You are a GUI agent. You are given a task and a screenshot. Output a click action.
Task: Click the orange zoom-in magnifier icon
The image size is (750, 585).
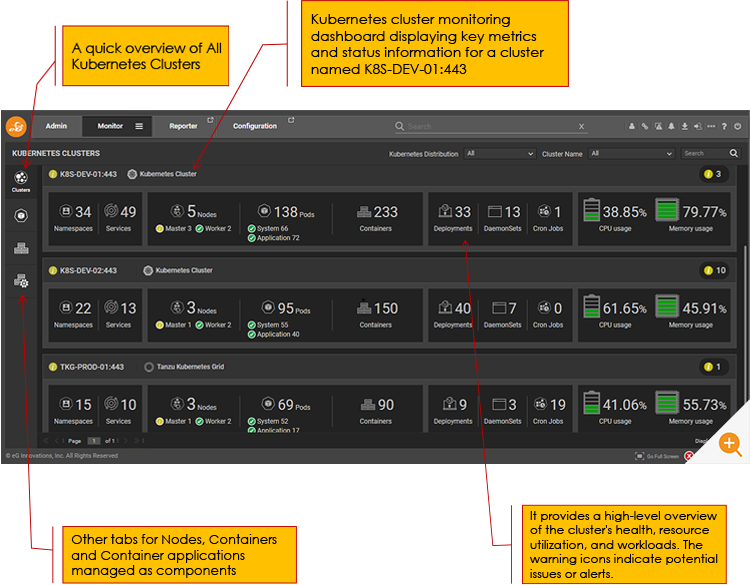tap(730, 444)
